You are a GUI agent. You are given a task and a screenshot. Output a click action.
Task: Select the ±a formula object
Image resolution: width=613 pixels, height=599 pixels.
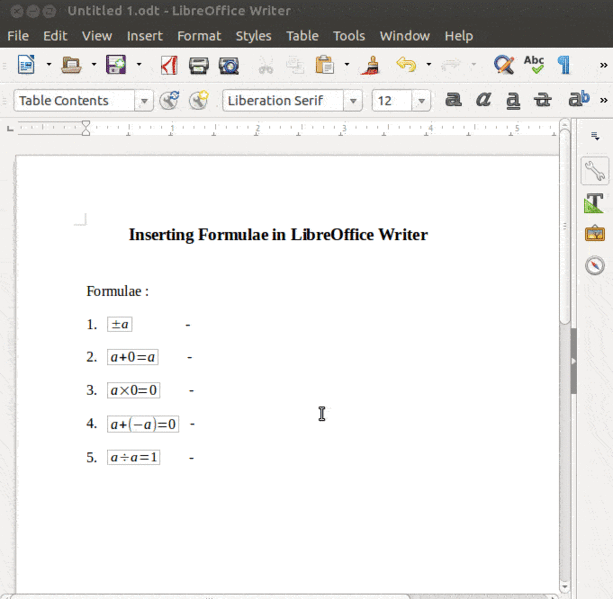coord(120,324)
